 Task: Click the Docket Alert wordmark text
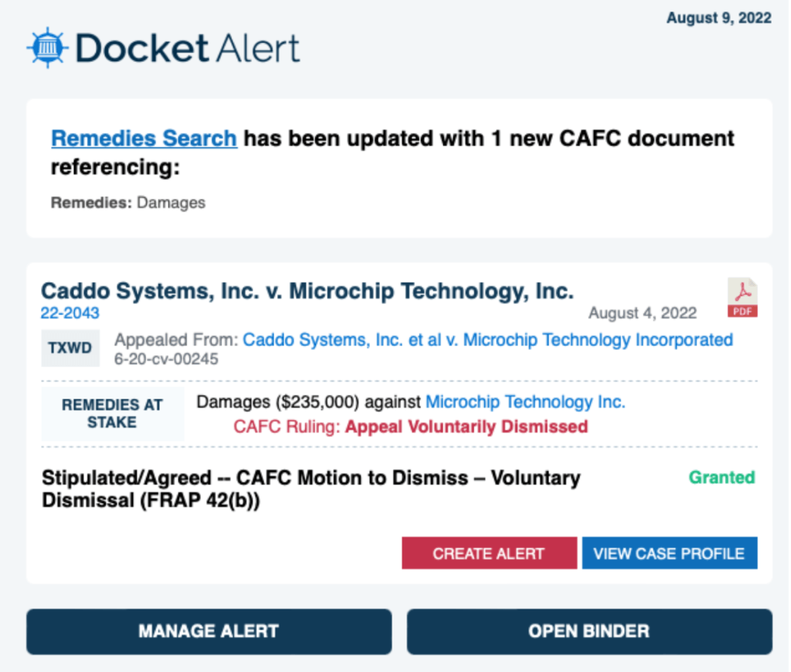coord(188,49)
